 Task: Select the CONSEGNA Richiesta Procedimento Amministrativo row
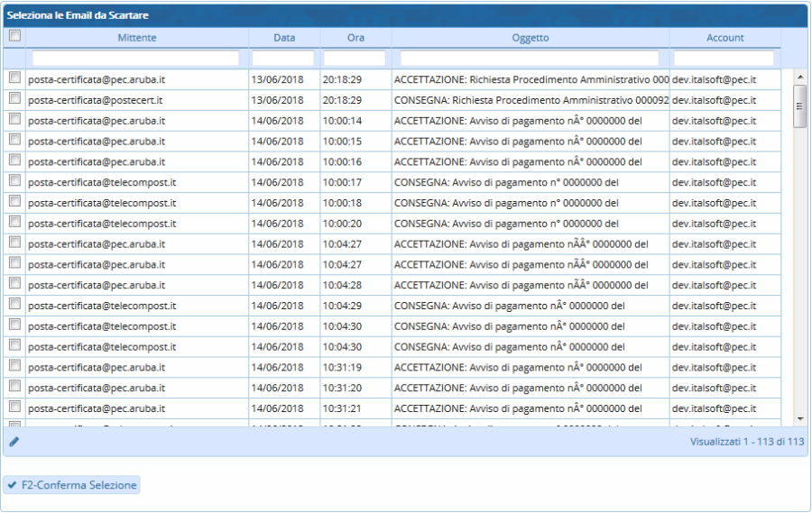pos(531,100)
